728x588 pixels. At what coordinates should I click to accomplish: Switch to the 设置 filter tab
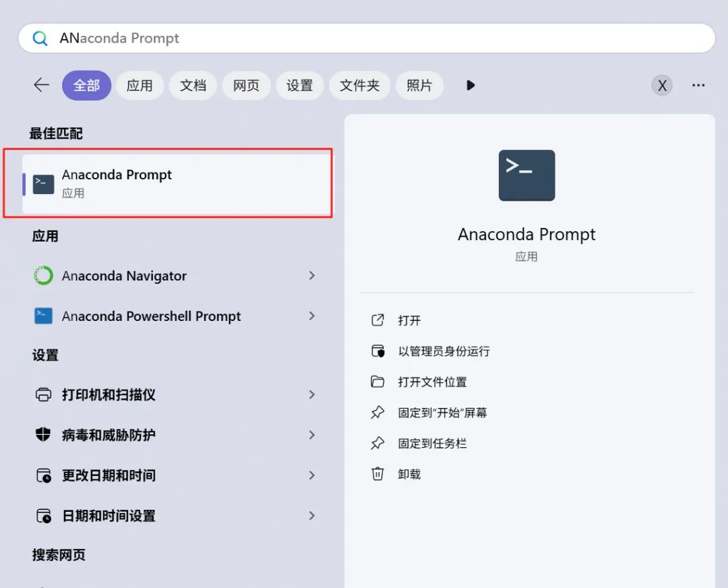tap(299, 86)
